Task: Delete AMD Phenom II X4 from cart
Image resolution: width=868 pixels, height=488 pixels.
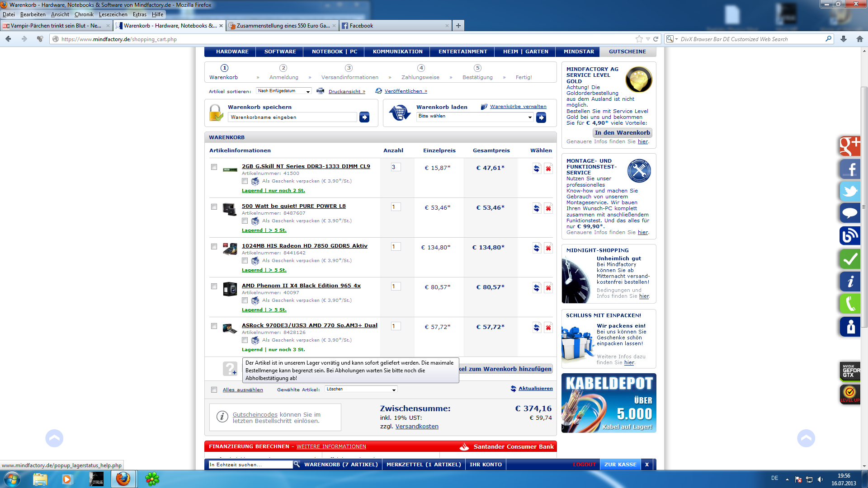Action: pyautogui.click(x=548, y=288)
